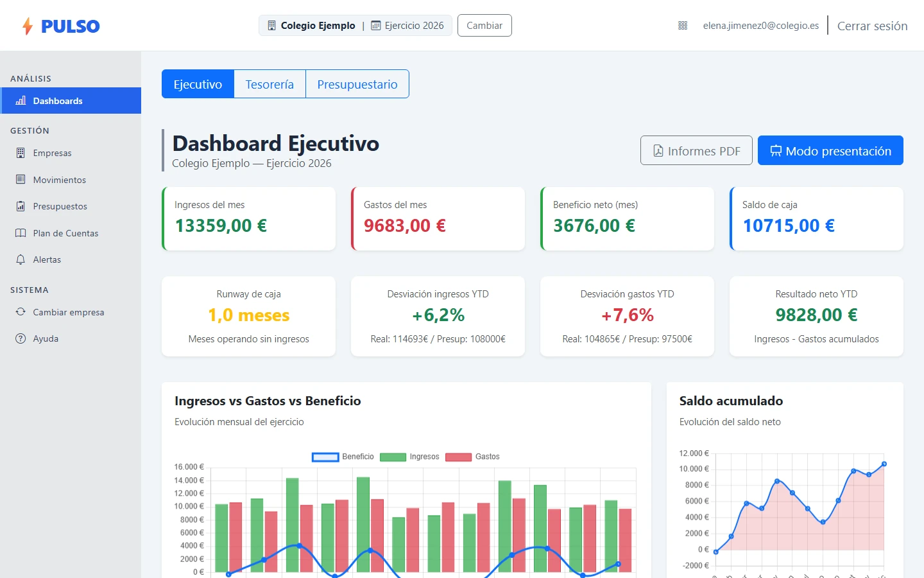The width and height of the screenshot is (924, 578).
Task: Switch to the Ejecutivo tab
Action: pyautogui.click(x=198, y=84)
